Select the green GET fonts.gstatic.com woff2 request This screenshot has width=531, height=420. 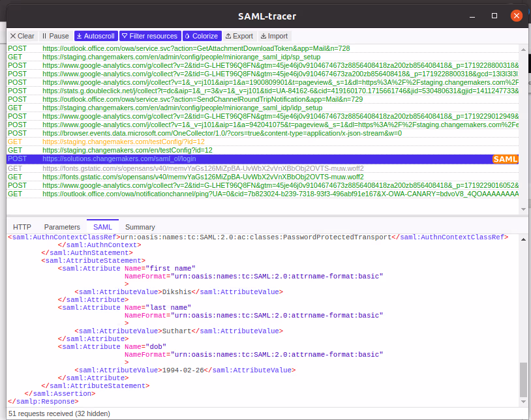pos(262,177)
